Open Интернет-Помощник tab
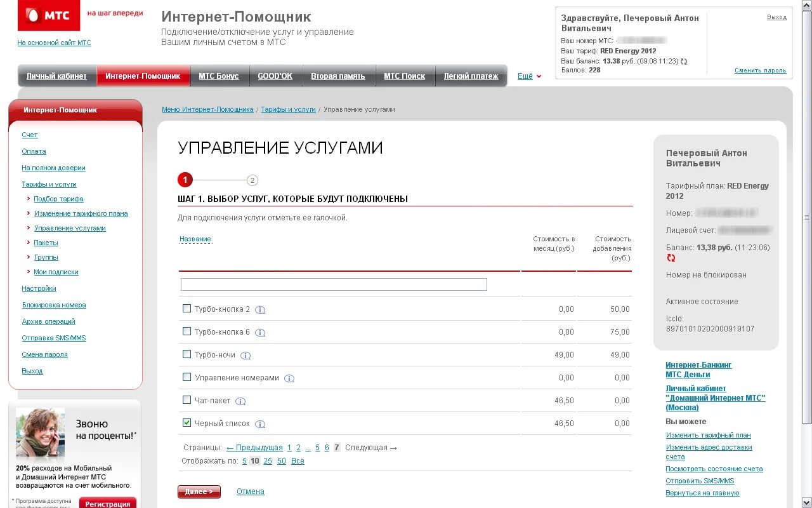The image size is (812, 508). click(143, 76)
